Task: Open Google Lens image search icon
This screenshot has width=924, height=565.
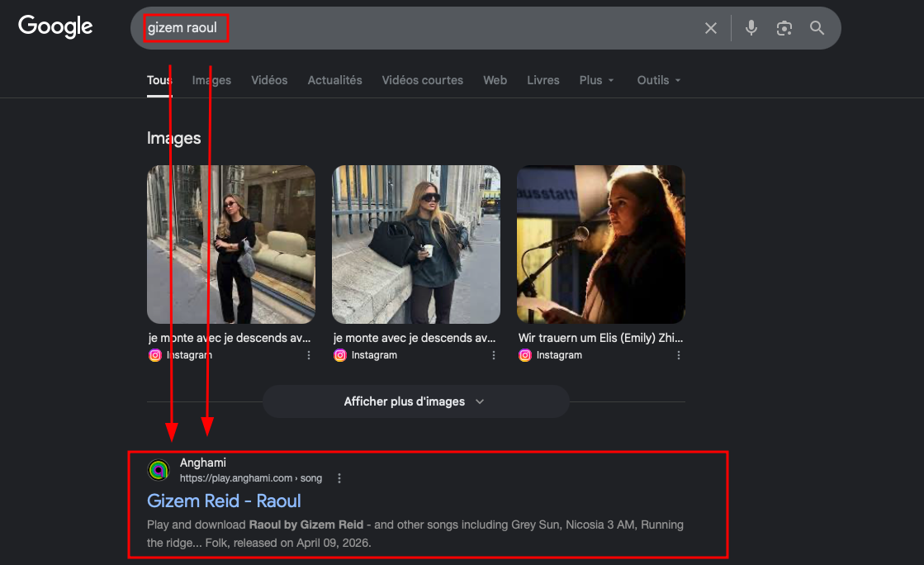Action: tap(784, 28)
